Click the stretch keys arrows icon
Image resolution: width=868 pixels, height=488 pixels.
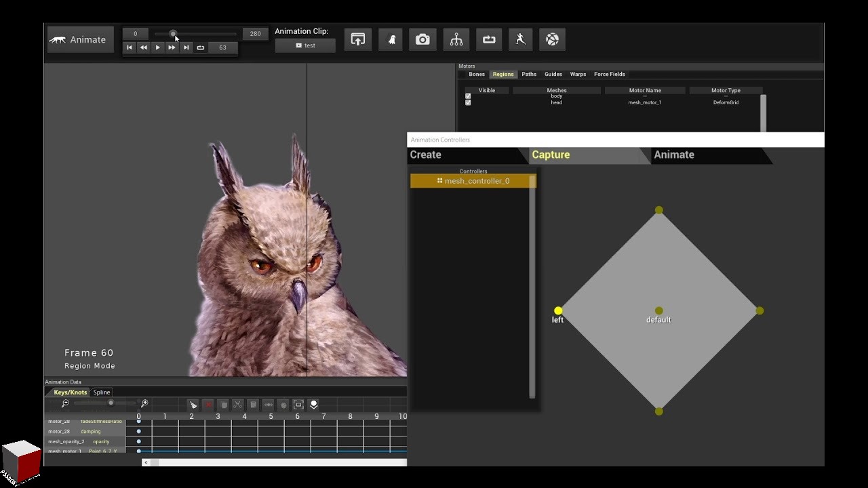[268, 405]
